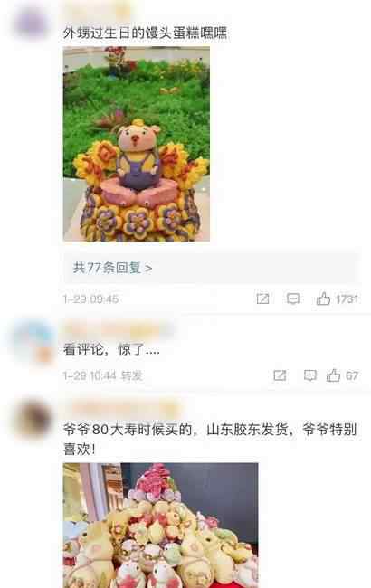Tap the reply icon next to 67 likes
Image resolution: width=371 pixels, height=588 pixels.
(309, 375)
